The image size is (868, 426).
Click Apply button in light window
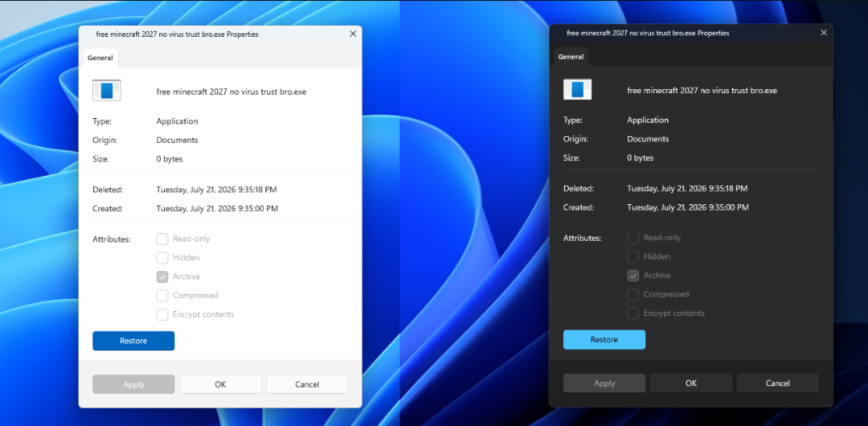coord(133,384)
